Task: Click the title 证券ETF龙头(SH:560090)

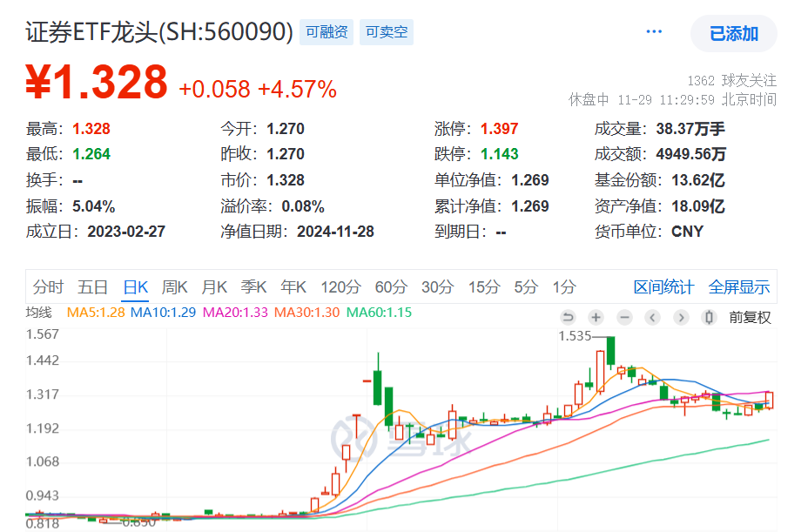Action: 159,32
